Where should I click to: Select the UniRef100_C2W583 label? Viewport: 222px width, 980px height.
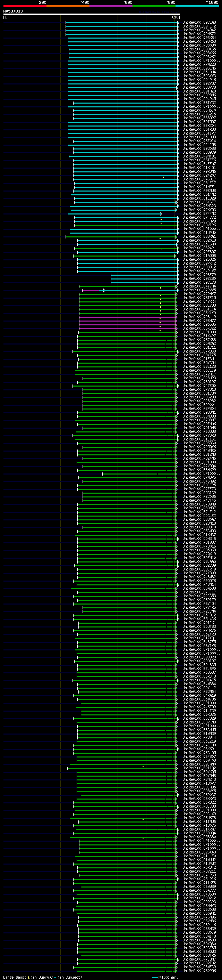[x=199, y=940]
